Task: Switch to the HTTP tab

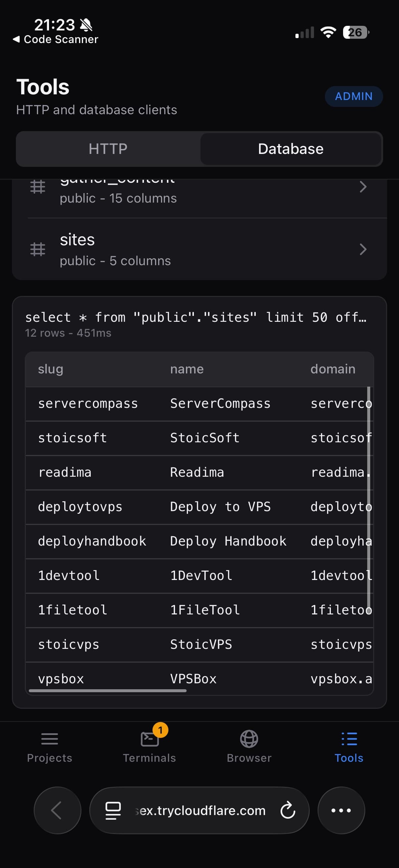Action: click(x=108, y=149)
